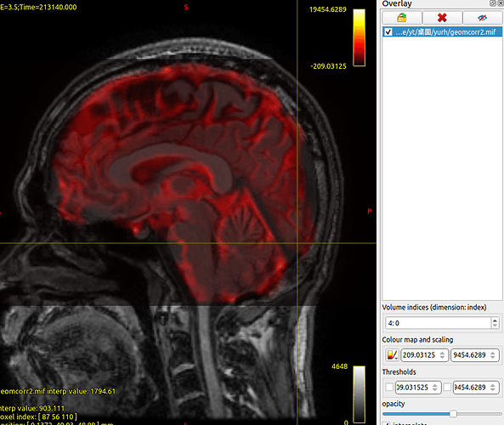Viewport: 504px width, 425px height.
Task: Step up the upper threshold value
Action: (493, 385)
